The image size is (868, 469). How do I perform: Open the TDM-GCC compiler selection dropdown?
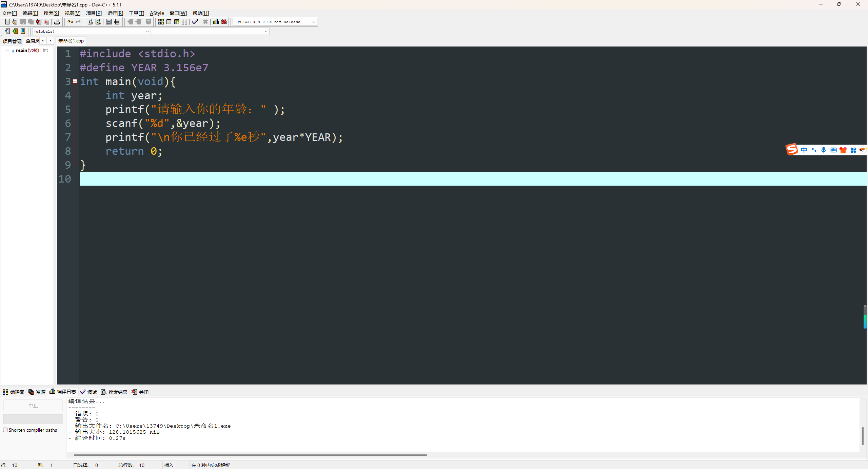click(314, 22)
